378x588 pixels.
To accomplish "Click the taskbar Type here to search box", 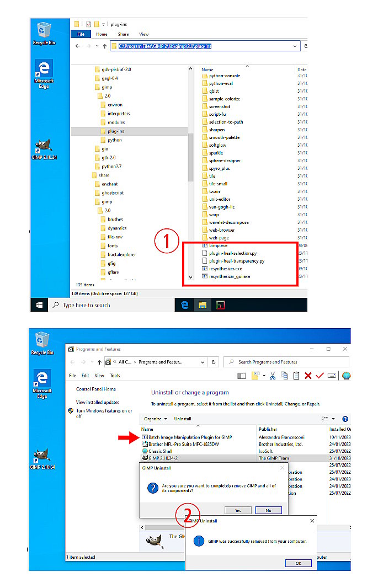I will pos(111,305).
